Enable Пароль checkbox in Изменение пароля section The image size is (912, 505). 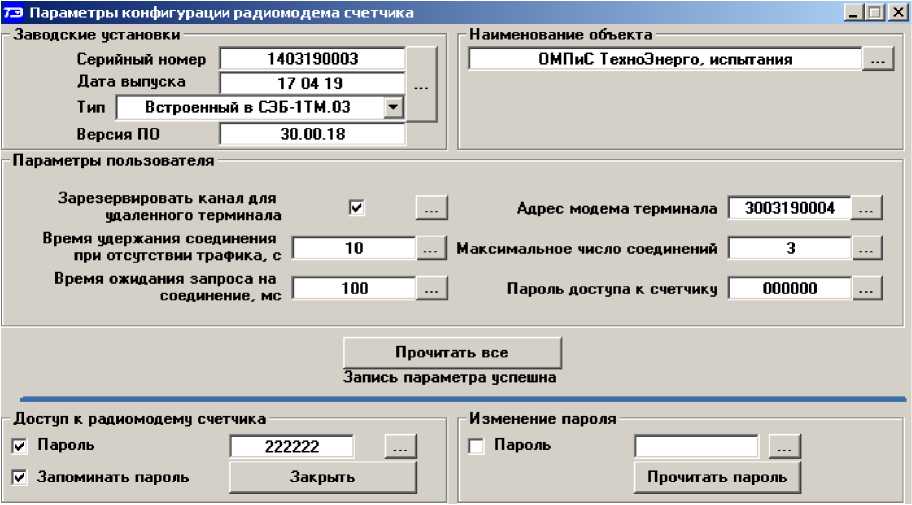point(476,445)
